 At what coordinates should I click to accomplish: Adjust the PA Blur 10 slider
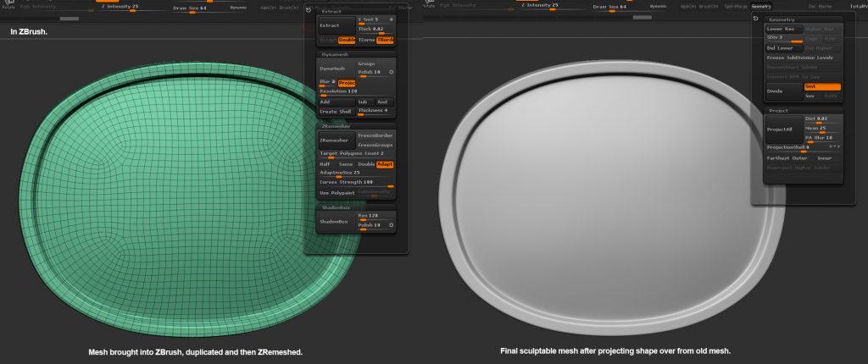click(x=823, y=138)
